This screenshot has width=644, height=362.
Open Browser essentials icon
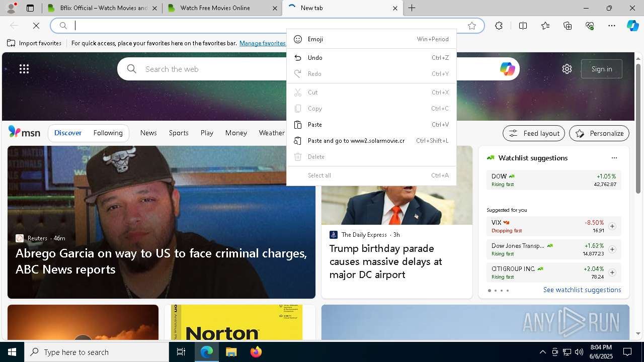tap(590, 26)
